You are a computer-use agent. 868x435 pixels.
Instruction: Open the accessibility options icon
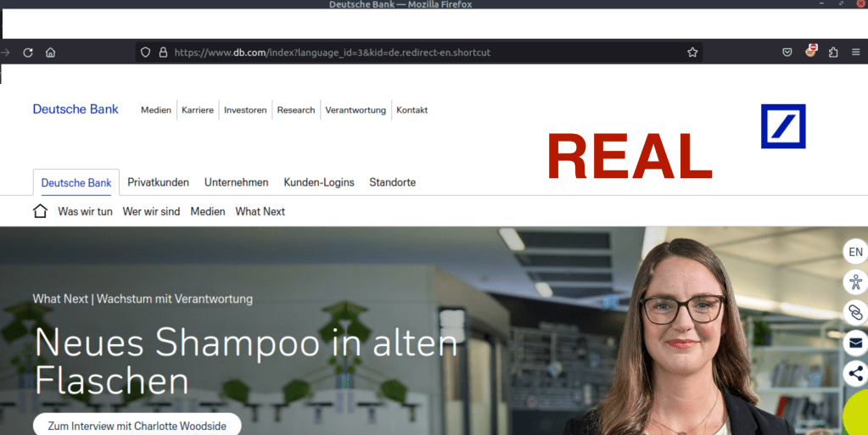pyautogui.click(x=855, y=282)
